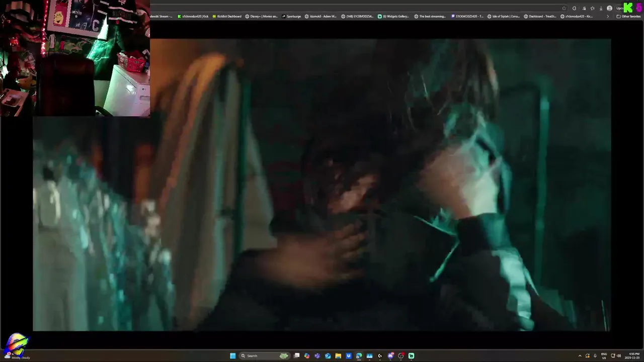Open The best streaming bookmark

(430, 16)
